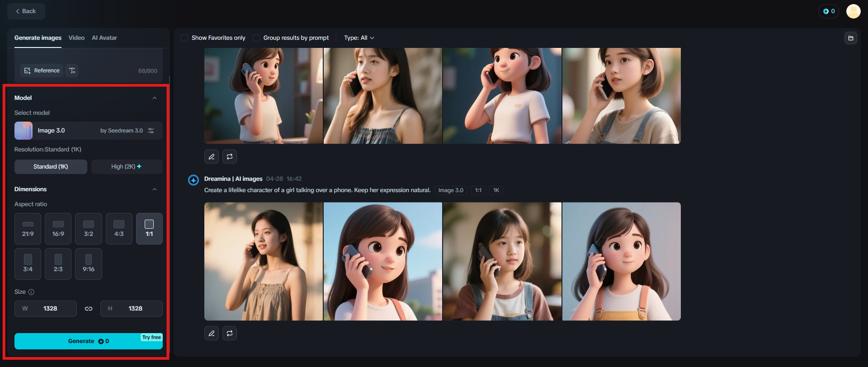Screen dimensions: 868x367
Task: Open the Image 3.0 model selector
Action: (89, 131)
